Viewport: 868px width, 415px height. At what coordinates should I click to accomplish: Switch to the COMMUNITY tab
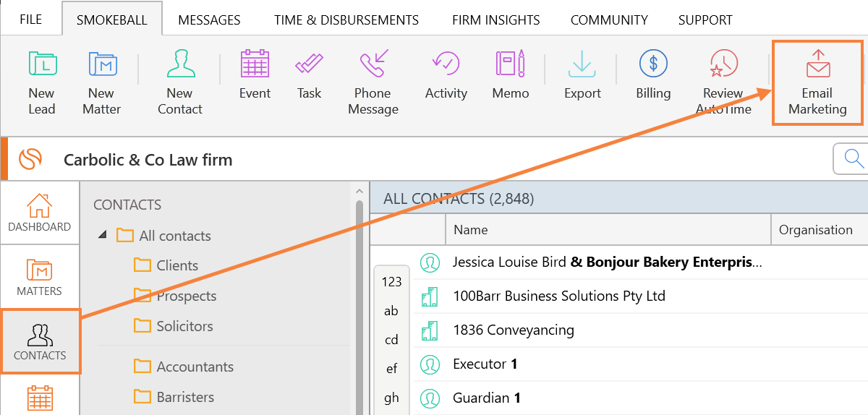[609, 20]
